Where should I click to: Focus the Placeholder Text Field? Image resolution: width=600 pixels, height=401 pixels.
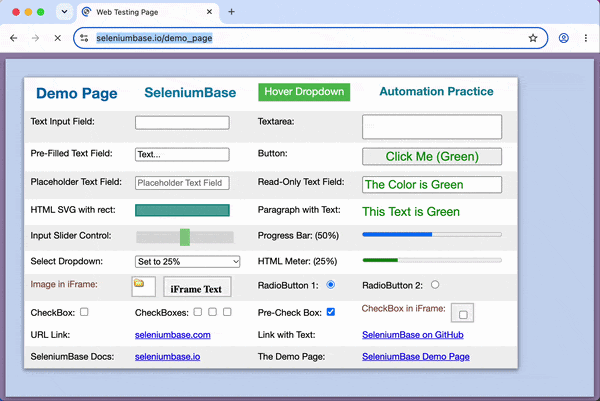click(182, 183)
